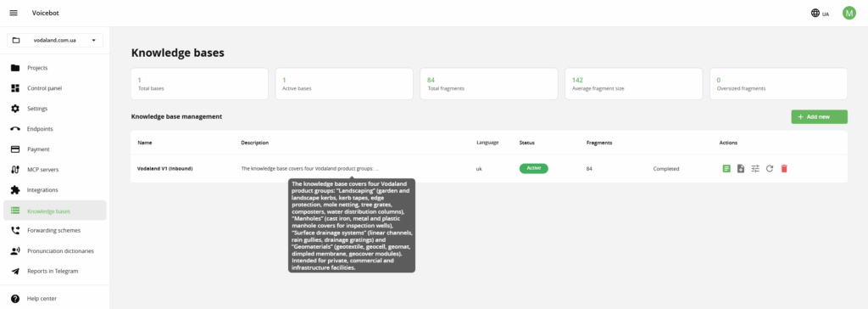Open Integrations menu label
The height and width of the screenshot is (309, 868).
[x=42, y=189]
